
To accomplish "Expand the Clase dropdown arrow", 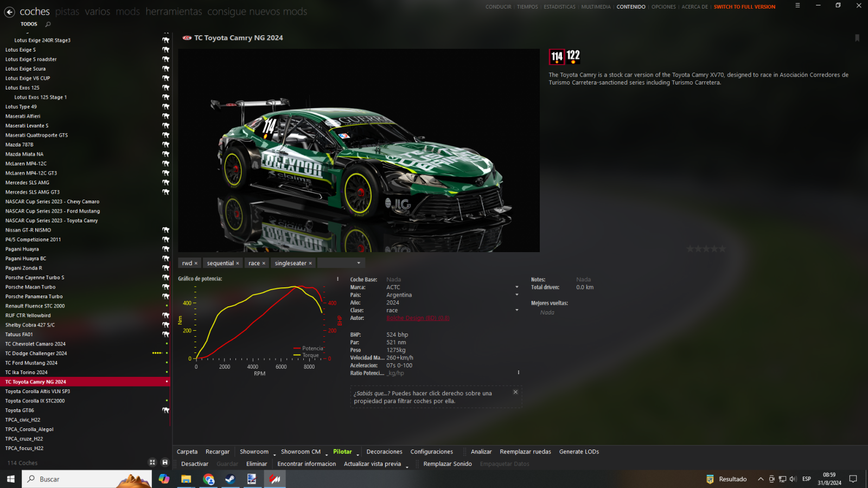I will 516,310.
